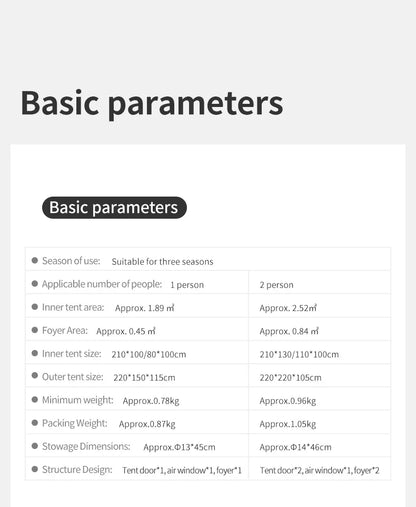The height and width of the screenshot is (507, 416).
Task: Click the dark Basic parameters pill badge
Action: [x=114, y=207]
